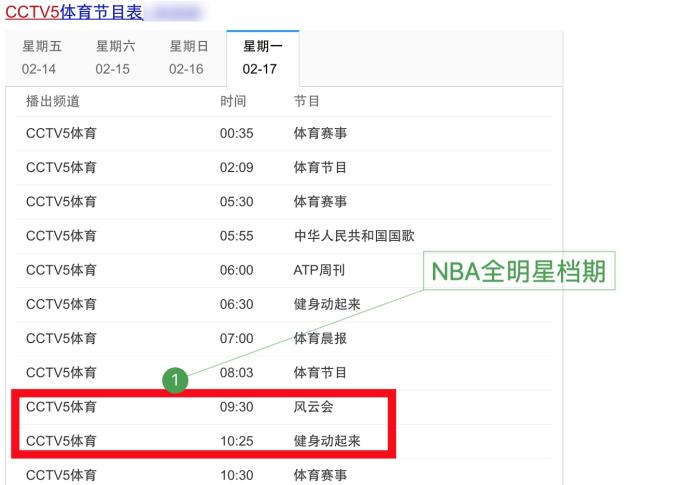This screenshot has width=700, height=485.
Task: Click the 06:30 time cell
Action: point(237,304)
